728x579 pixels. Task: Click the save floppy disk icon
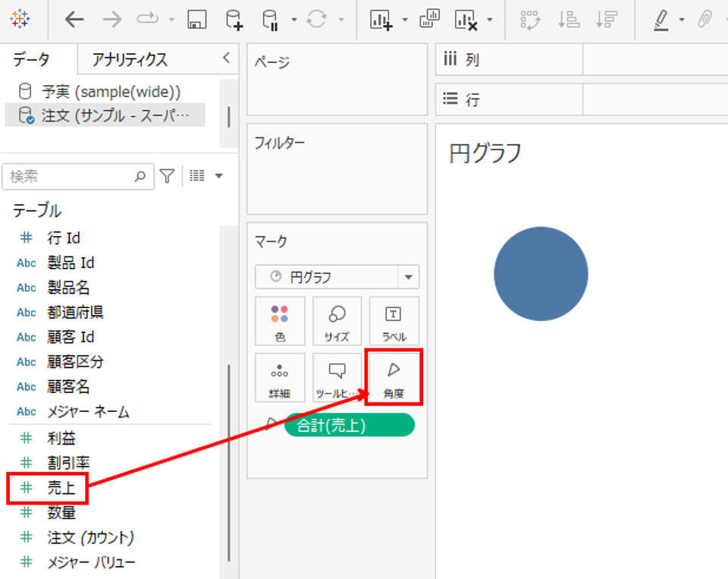tap(197, 20)
